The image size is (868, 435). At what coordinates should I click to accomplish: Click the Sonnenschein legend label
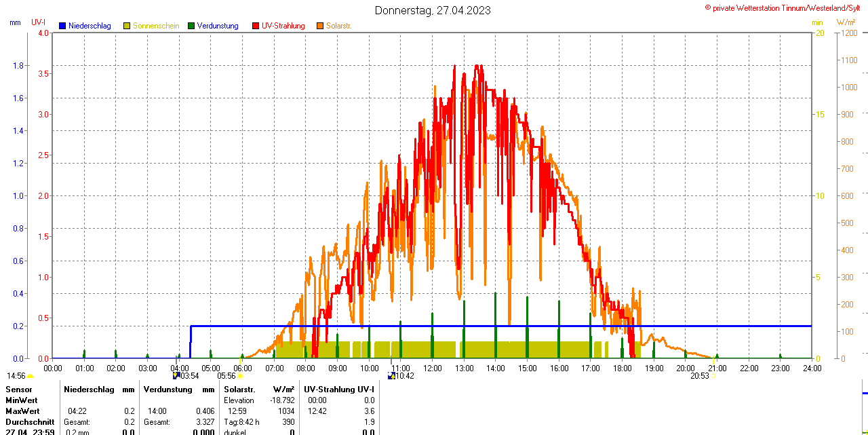point(156,26)
